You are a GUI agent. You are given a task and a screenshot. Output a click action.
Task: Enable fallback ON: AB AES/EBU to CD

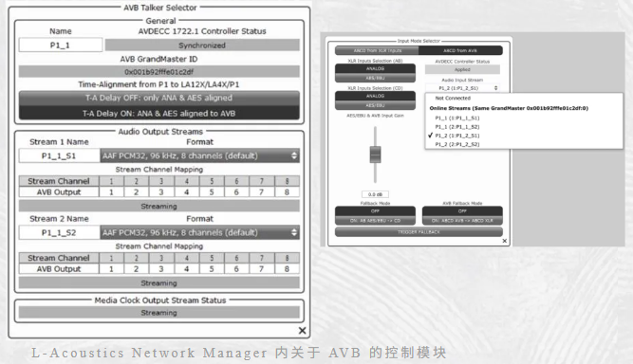point(375,221)
